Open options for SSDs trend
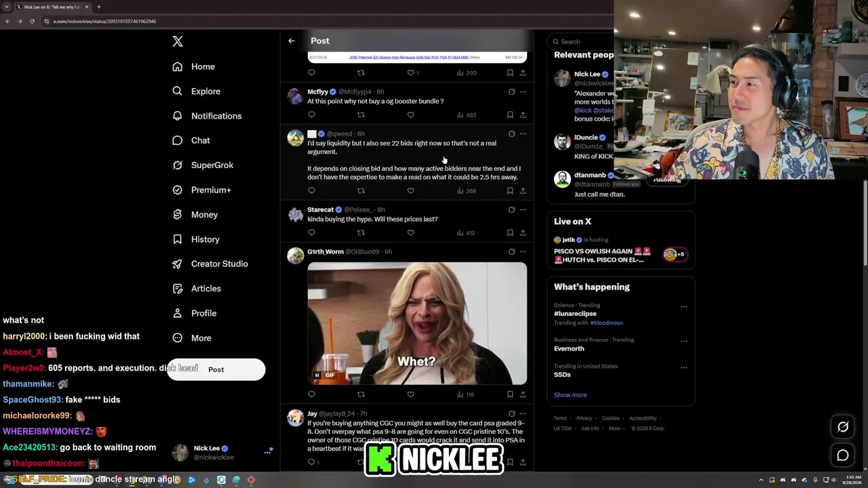The width and height of the screenshot is (868, 488). point(684,367)
